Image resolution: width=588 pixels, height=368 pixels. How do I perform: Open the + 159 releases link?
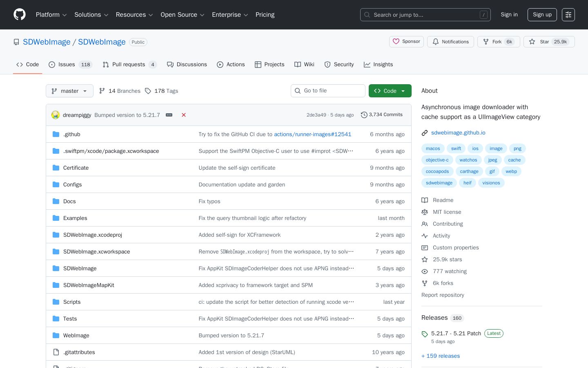pos(441,356)
